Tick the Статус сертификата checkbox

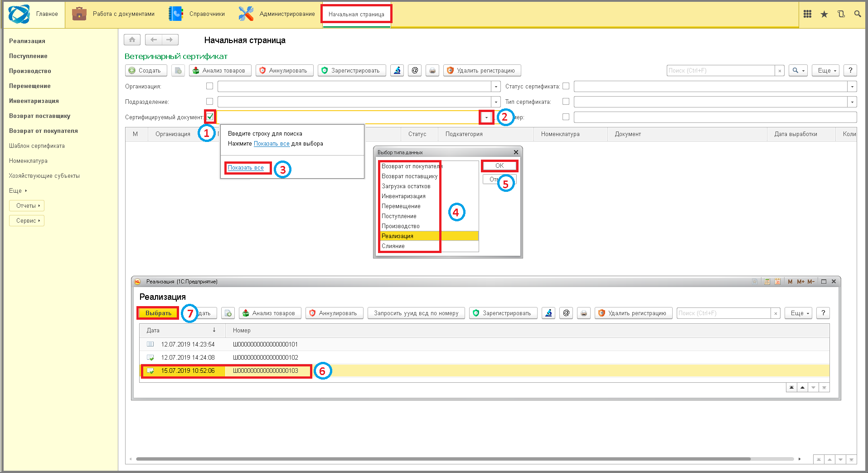[566, 86]
